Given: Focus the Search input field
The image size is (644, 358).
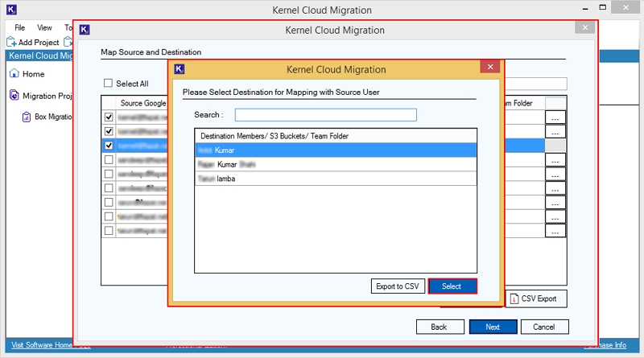Looking at the screenshot, I should (x=326, y=115).
